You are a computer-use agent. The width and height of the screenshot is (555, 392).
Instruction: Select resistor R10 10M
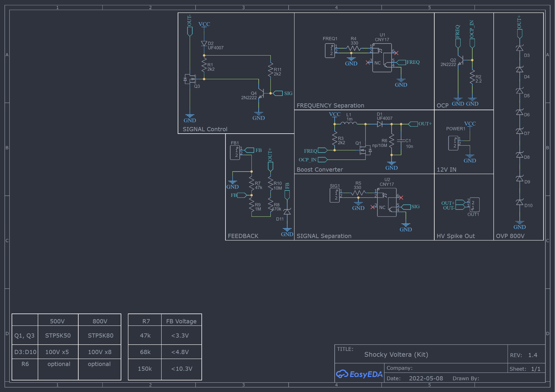point(271,183)
